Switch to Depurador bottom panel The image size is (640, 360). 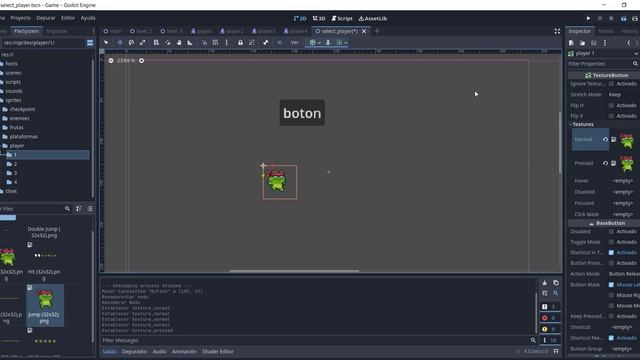point(134,351)
